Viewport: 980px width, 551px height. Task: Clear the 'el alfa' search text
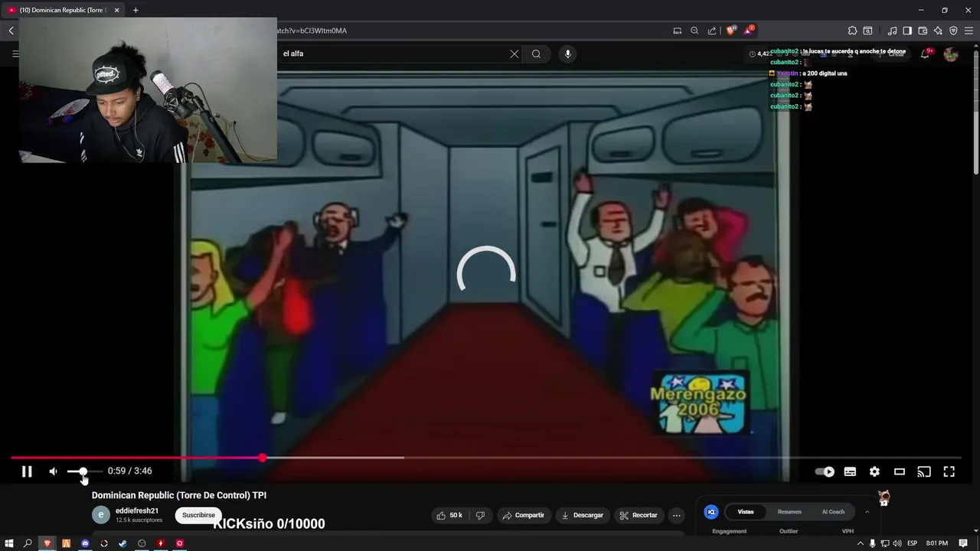514,54
